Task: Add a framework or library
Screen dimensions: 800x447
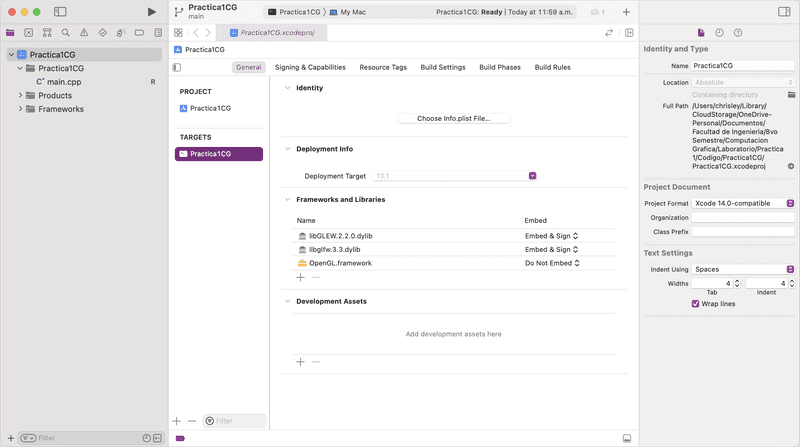Action: pos(301,278)
